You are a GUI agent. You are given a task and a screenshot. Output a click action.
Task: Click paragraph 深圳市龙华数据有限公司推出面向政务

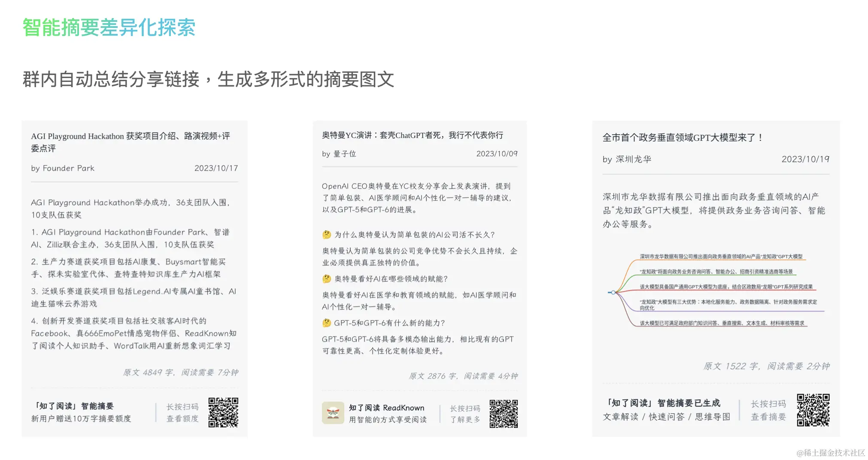point(714,210)
